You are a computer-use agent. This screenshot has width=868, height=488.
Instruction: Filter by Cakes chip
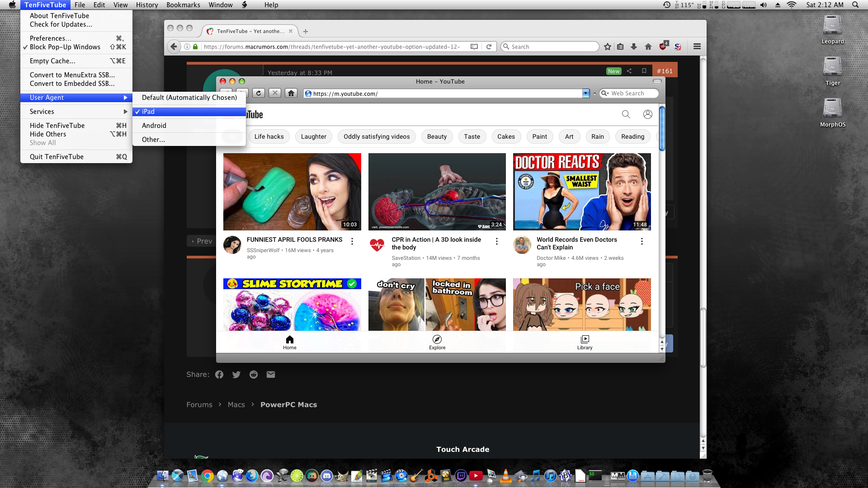pyautogui.click(x=506, y=136)
